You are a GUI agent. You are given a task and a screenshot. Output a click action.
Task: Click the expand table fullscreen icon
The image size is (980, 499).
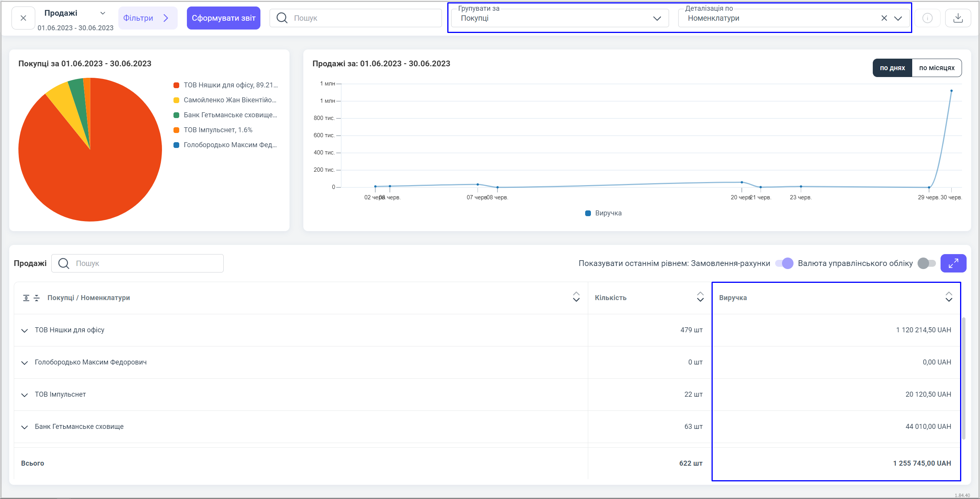pyautogui.click(x=953, y=263)
